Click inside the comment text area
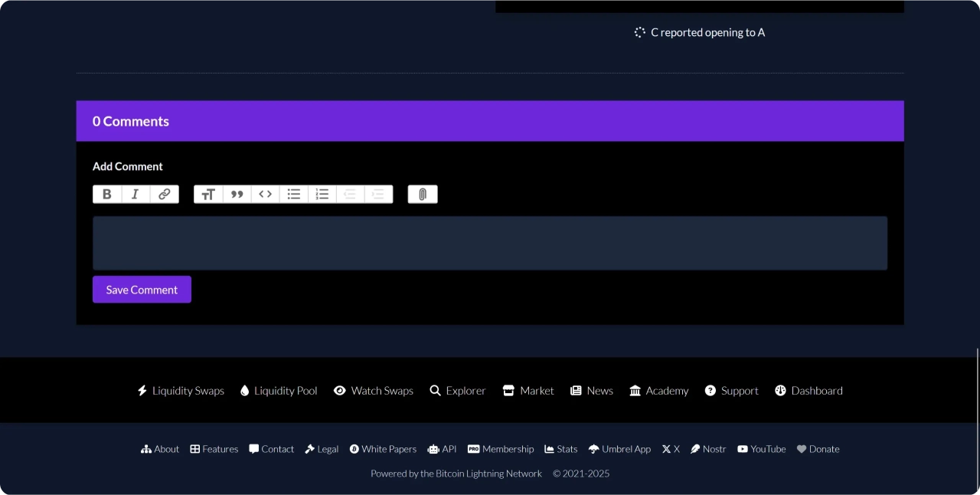The height and width of the screenshot is (495, 980). (x=490, y=243)
